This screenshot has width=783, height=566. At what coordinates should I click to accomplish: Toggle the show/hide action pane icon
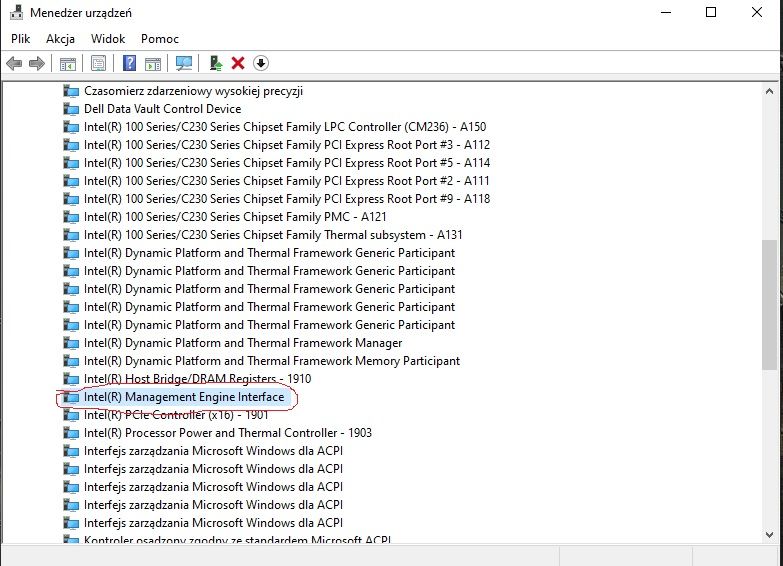coord(153,63)
